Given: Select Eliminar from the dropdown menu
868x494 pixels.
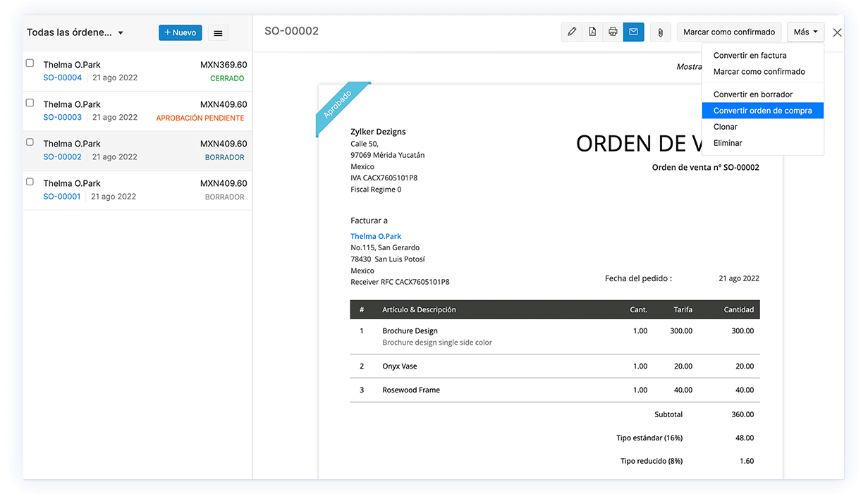Looking at the screenshot, I should [x=727, y=142].
